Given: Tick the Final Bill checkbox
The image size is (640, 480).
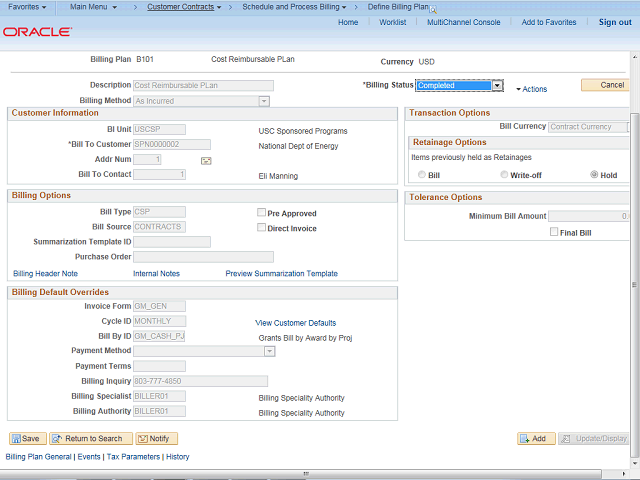Looking at the screenshot, I should click(x=554, y=233).
